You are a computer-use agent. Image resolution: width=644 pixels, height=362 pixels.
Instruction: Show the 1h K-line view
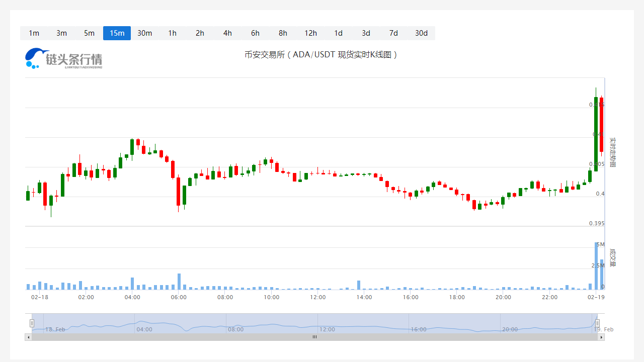point(172,33)
